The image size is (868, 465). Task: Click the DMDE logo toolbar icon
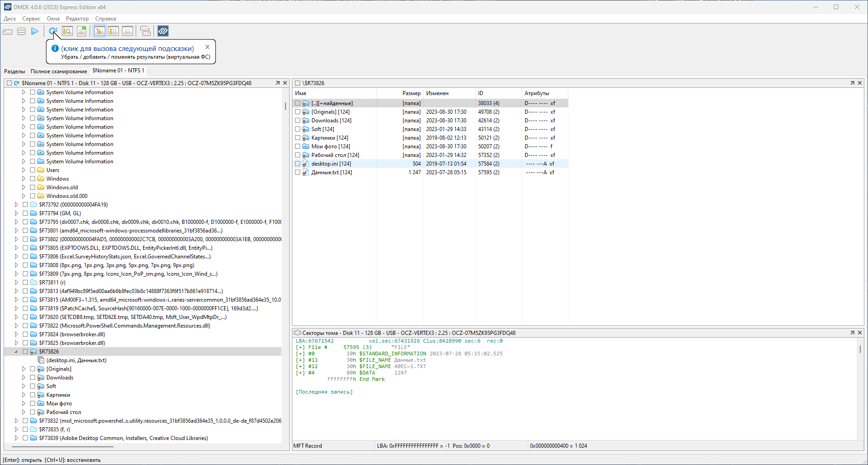tap(163, 31)
